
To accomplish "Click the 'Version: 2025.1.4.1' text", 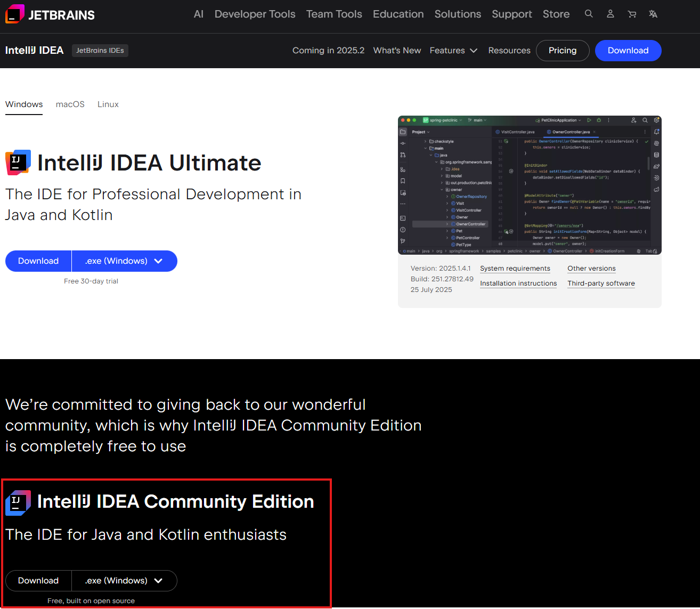I will coord(441,269).
